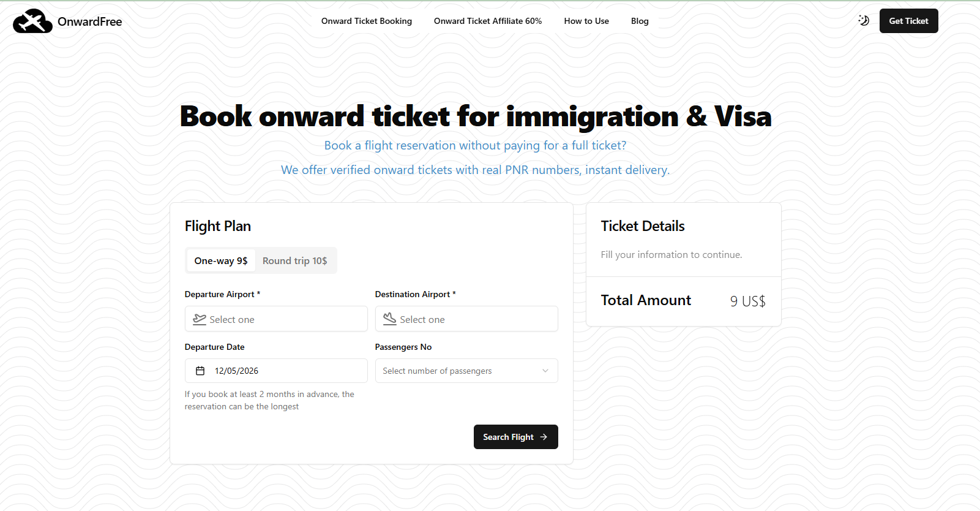Visit the Blog link in the navigation
This screenshot has width=980, height=511.
[x=640, y=21]
